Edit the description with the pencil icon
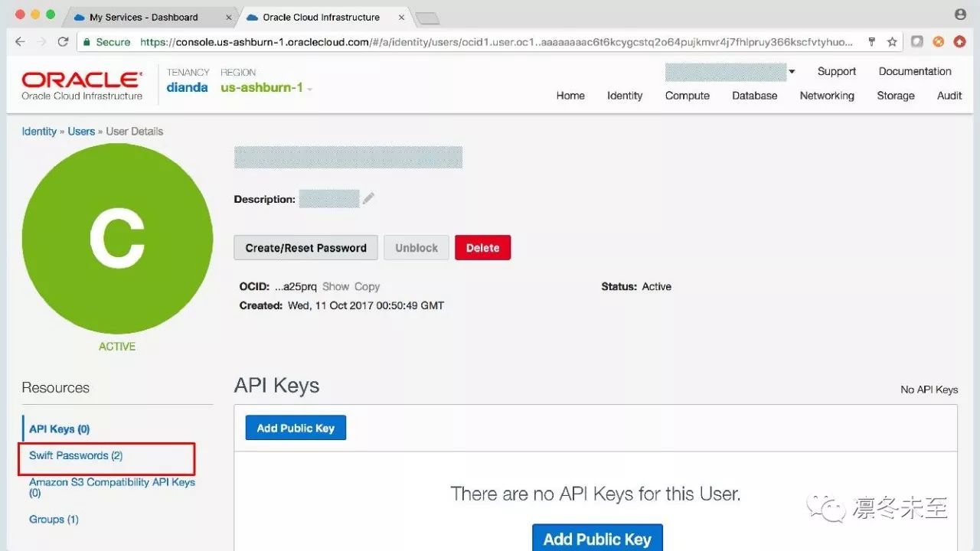 [368, 199]
